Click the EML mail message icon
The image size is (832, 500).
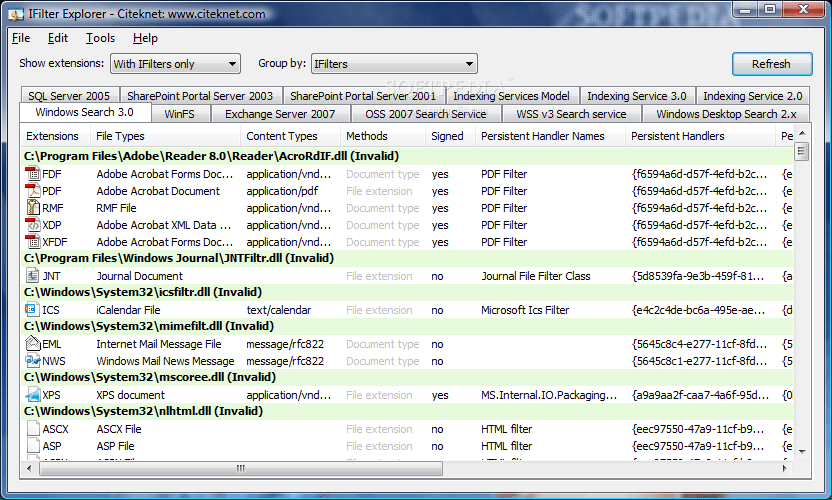coord(33,344)
